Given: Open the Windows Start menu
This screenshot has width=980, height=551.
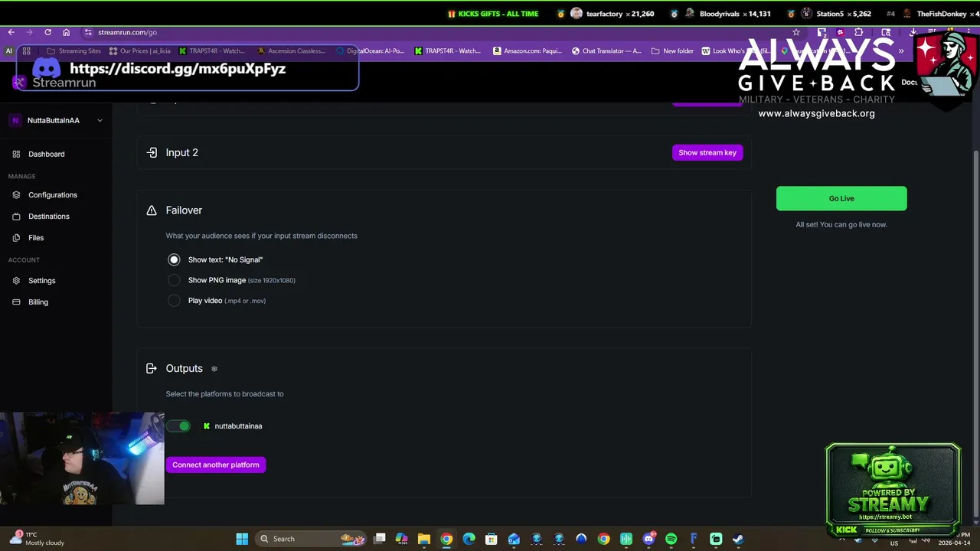Looking at the screenshot, I should click(x=242, y=539).
